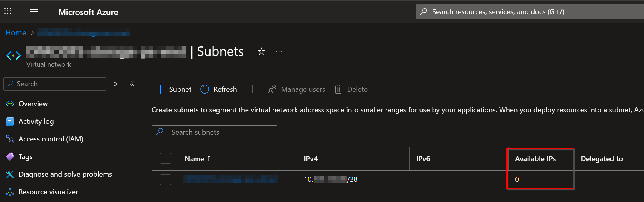
Task: Collapse the left sidebar menu
Action: tap(132, 84)
